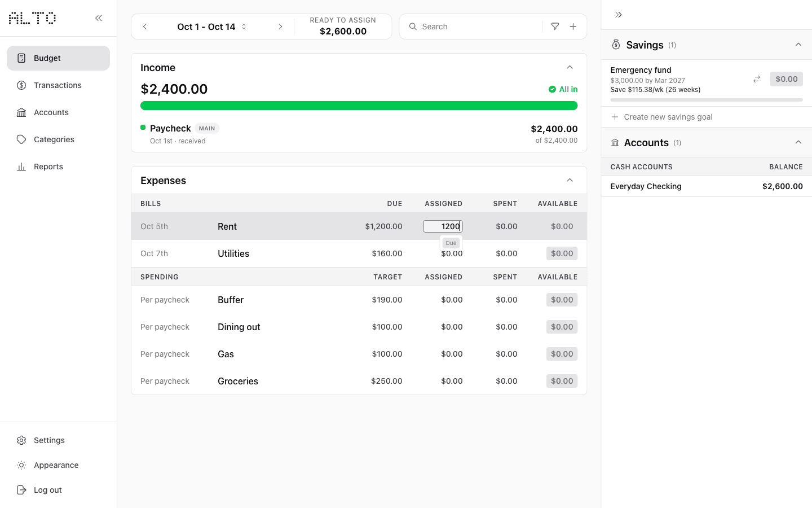812x508 pixels.
Task: Collapse the Savings panel
Action: (798, 45)
